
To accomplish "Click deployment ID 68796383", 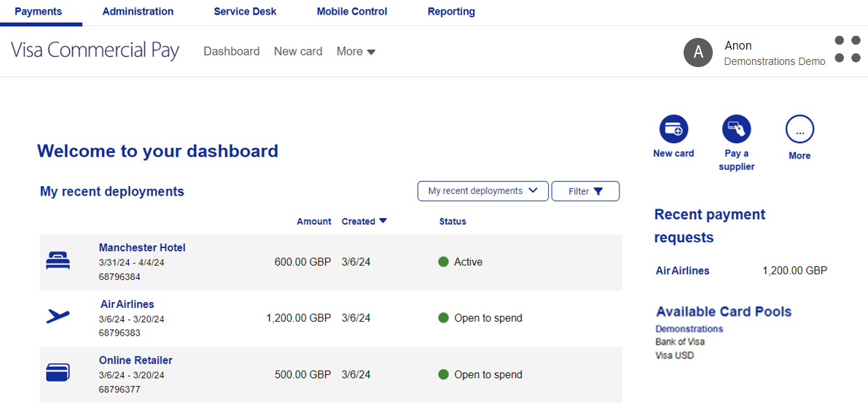I will (x=119, y=333).
